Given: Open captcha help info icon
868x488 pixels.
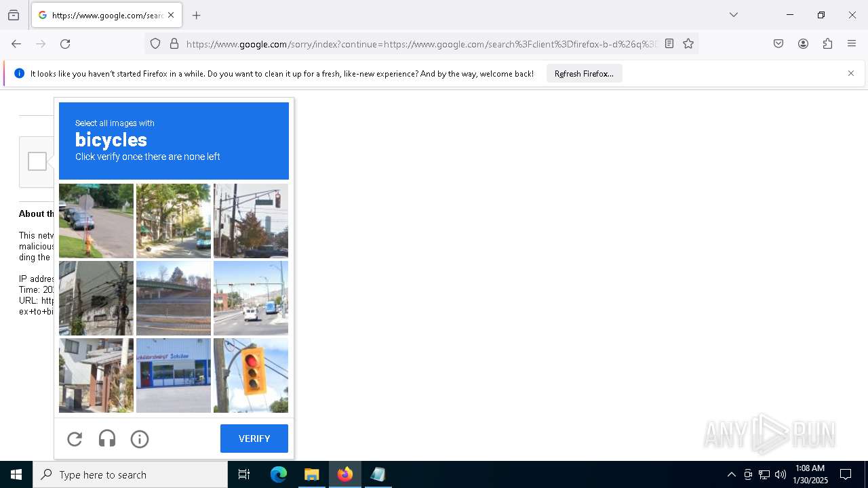Looking at the screenshot, I should click(x=140, y=439).
